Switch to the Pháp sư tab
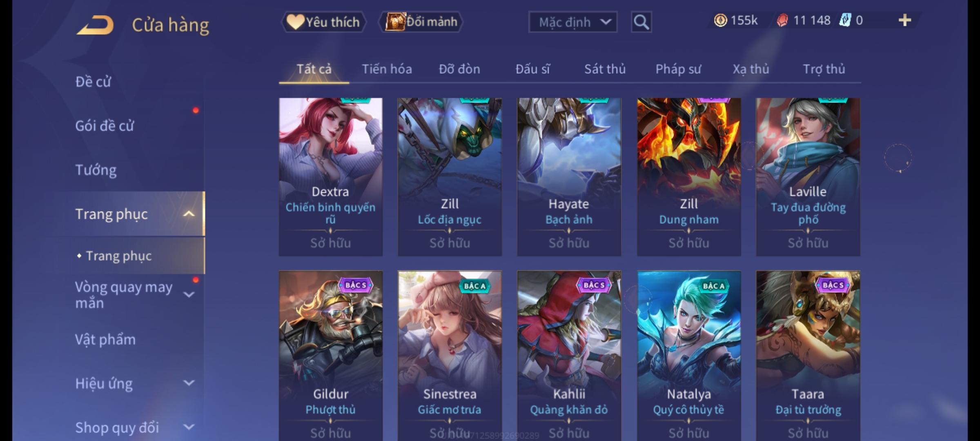 [x=678, y=69]
